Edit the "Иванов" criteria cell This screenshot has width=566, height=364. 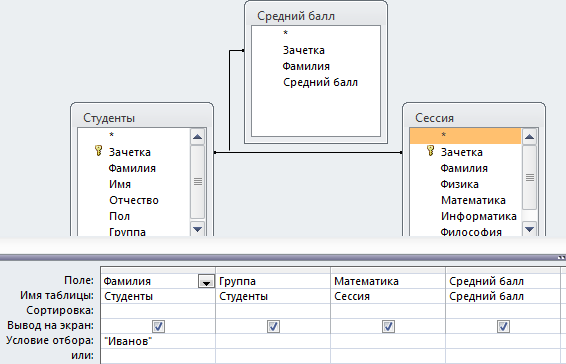pos(158,341)
